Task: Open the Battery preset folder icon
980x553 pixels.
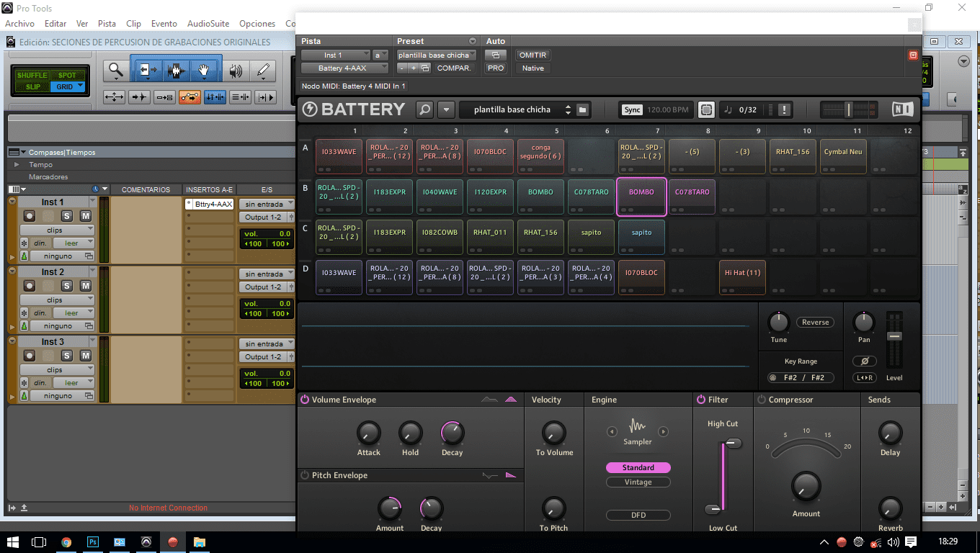Action: (x=583, y=109)
